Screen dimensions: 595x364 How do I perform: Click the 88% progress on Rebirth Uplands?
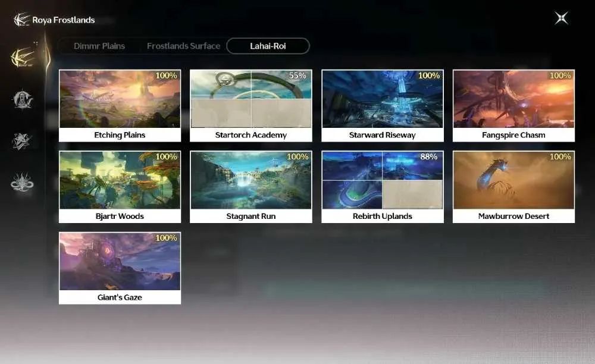[429, 156]
